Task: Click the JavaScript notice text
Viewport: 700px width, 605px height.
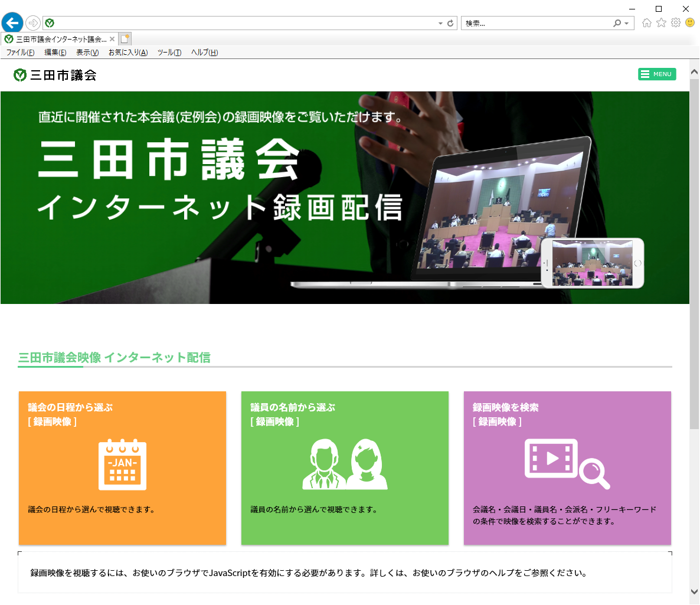Action: [x=310, y=573]
